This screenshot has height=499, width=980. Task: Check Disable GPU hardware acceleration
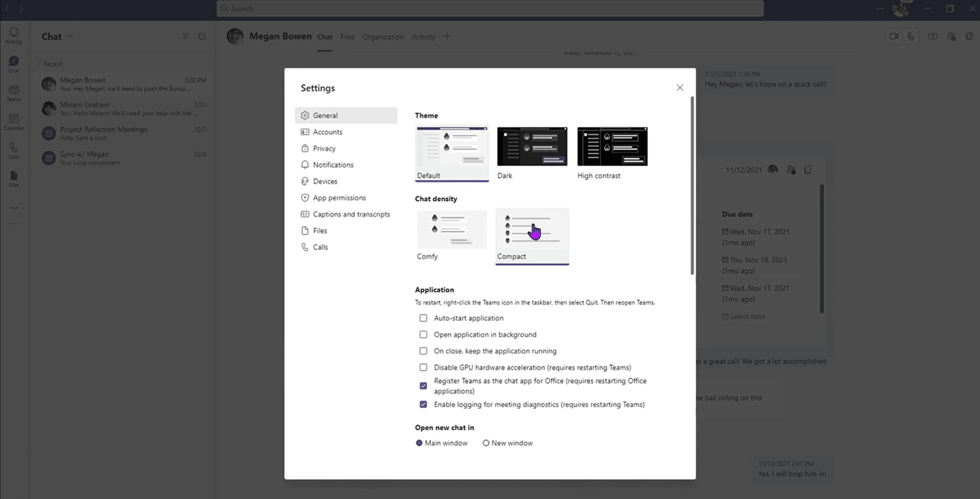(423, 367)
